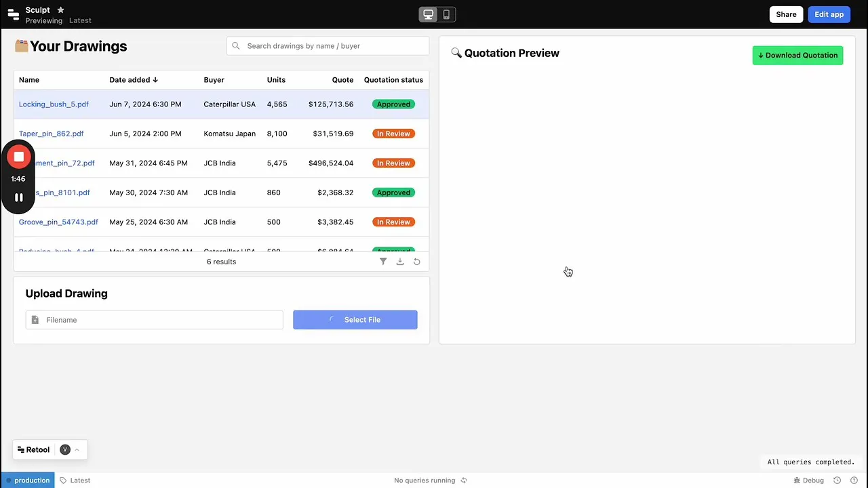This screenshot has width=868, height=488.
Task: Download Quotation green button
Action: pos(797,56)
